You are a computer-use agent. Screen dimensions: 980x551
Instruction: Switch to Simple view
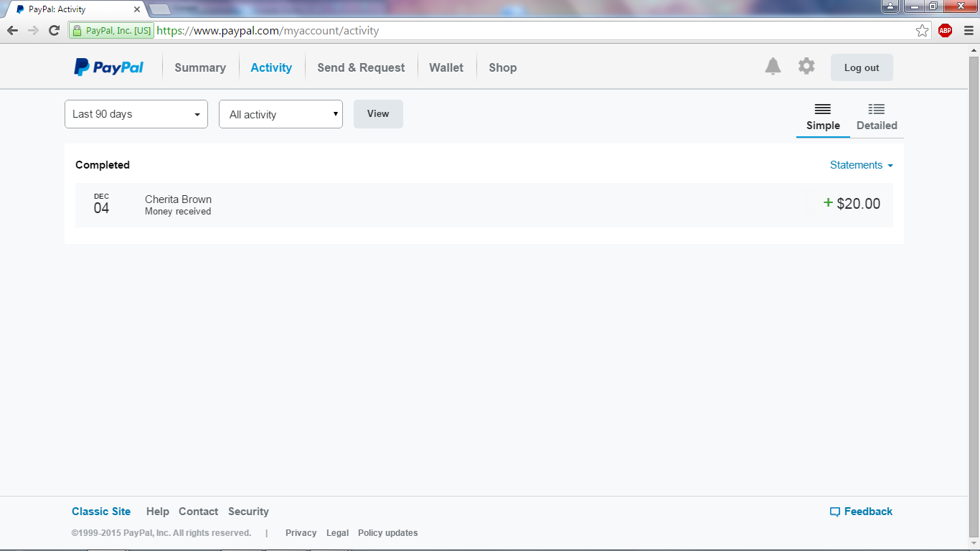click(x=823, y=117)
